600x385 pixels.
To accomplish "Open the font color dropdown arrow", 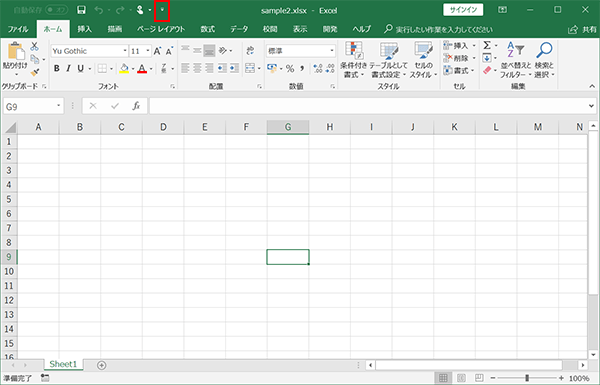I will [x=152, y=69].
